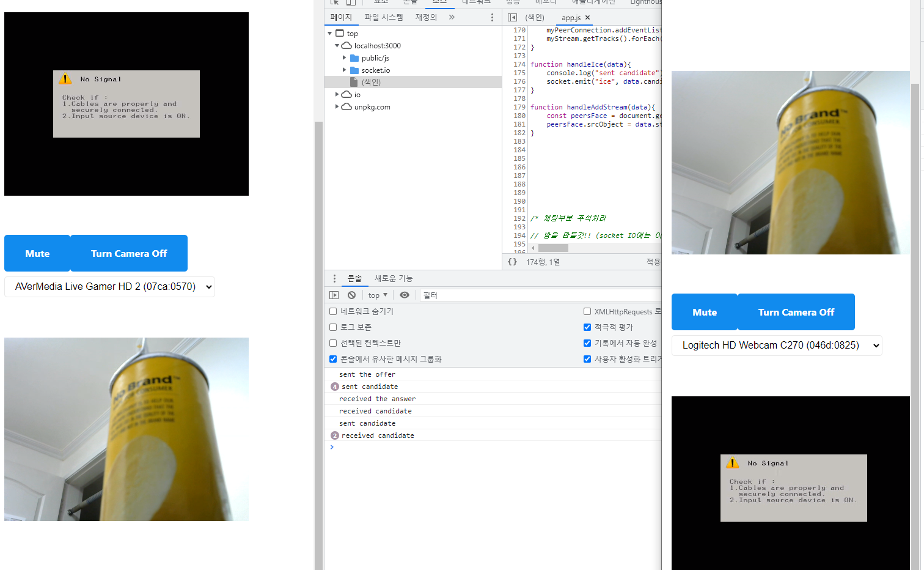Clear the console with the ban icon
This screenshot has height=570, width=924.
(x=351, y=295)
